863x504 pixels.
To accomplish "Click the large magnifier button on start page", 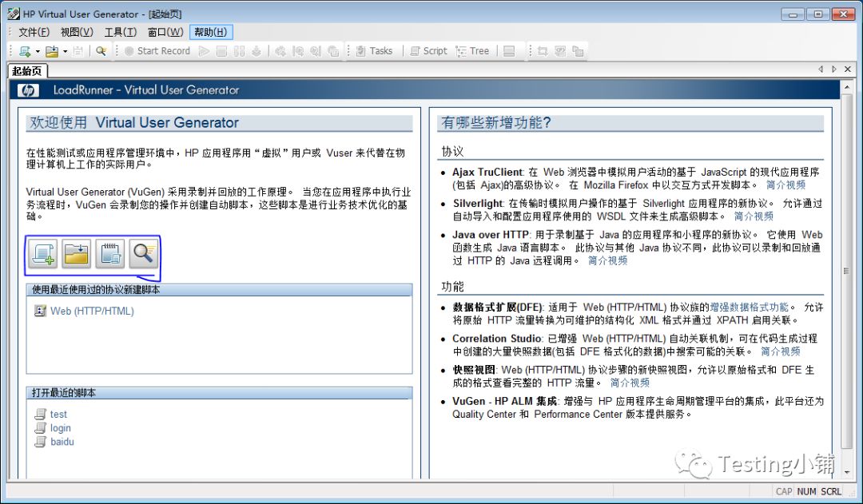I will [144, 254].
